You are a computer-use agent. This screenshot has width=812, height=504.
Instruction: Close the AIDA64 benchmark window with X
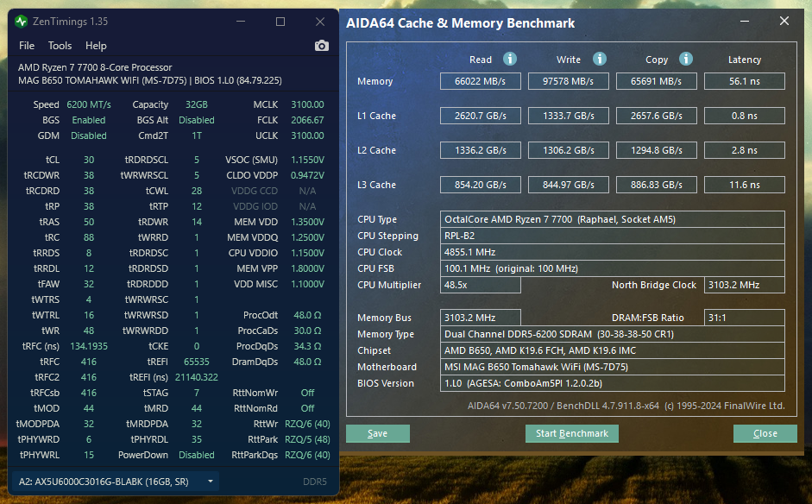tap(784, 21)
